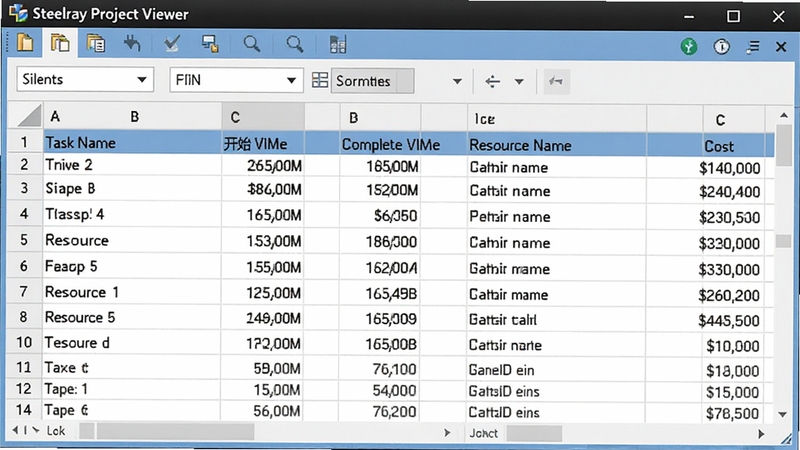Click the checkmark toolbar icon
Viewport: 800px width, 450px height.
pos(172,44)
